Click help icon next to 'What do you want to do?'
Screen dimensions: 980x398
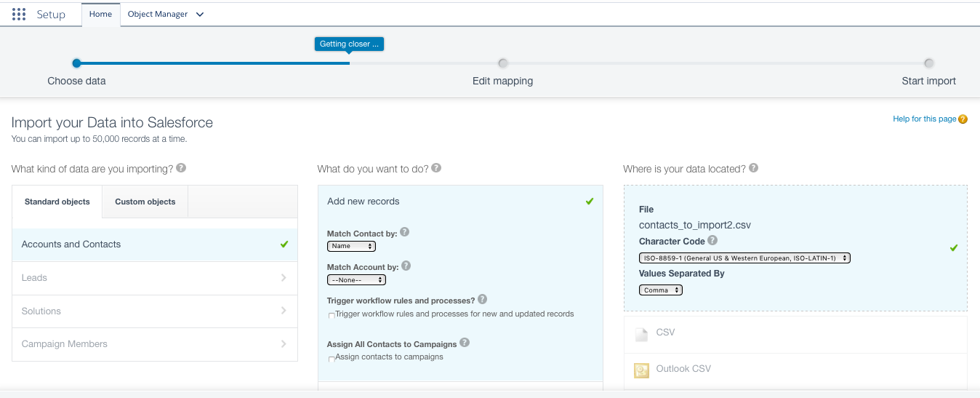(x=436, y=168)
